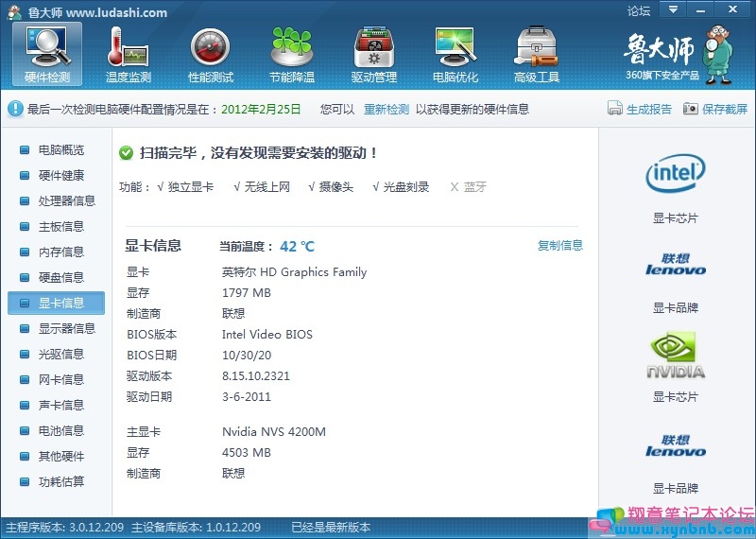Screen dimensions: 756x539
Task: Select 显卡信息 in the sidebar
Action: tap(56, 303)
